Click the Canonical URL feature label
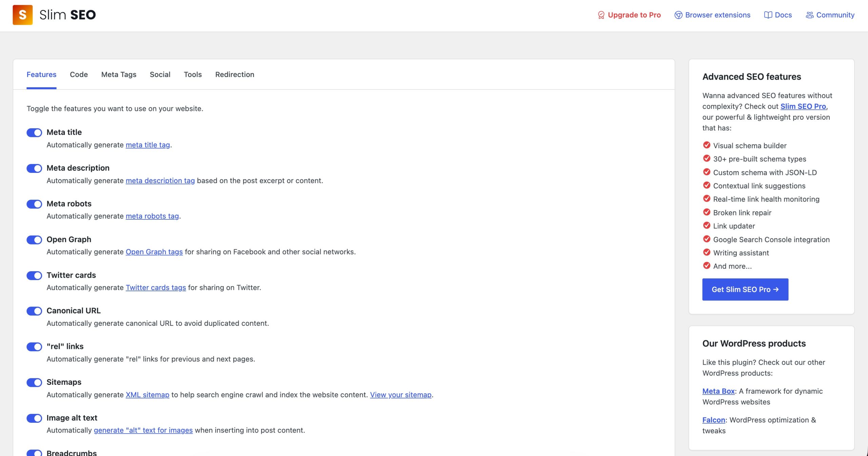 tap(74, 311)
